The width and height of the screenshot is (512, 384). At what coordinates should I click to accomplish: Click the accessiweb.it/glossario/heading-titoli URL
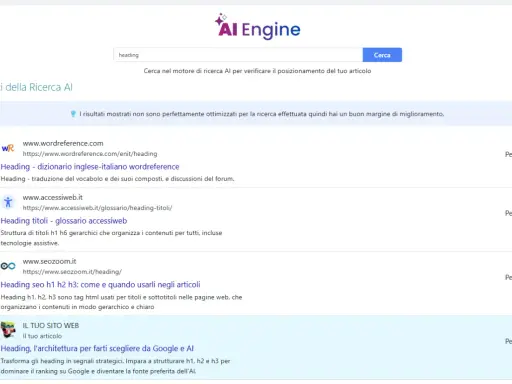tap(97, 208)
